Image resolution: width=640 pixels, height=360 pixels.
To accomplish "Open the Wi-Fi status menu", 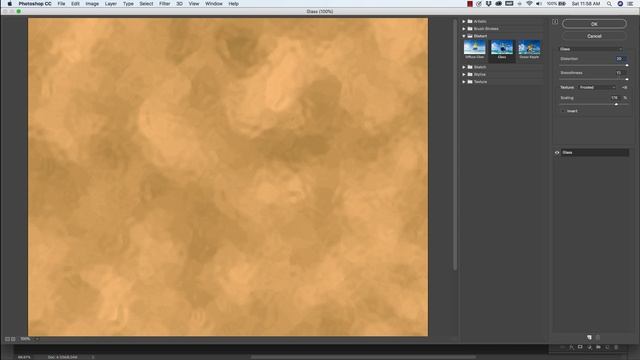I will [529, 4].
